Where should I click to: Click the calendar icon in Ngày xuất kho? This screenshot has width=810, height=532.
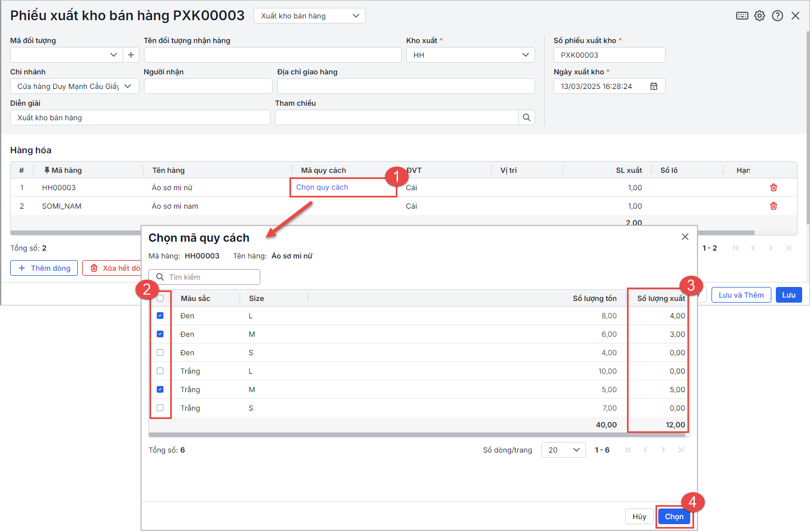click(x=653, y=86)
